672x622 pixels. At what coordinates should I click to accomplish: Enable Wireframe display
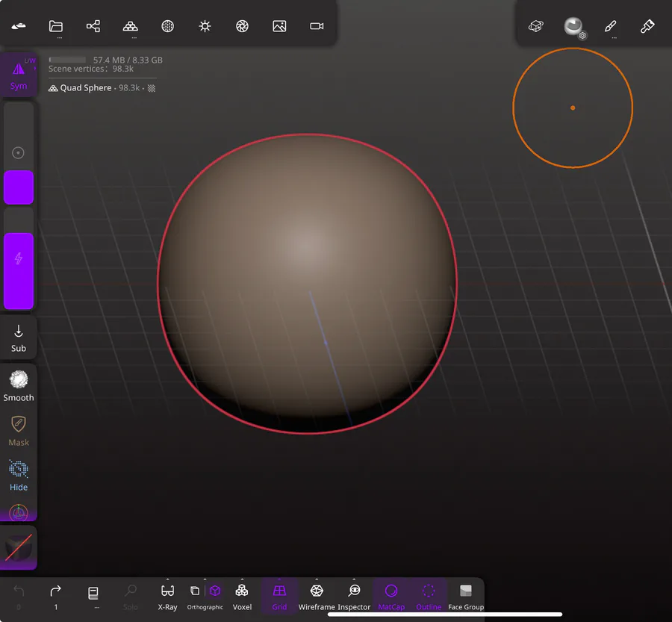click(317, 597)
